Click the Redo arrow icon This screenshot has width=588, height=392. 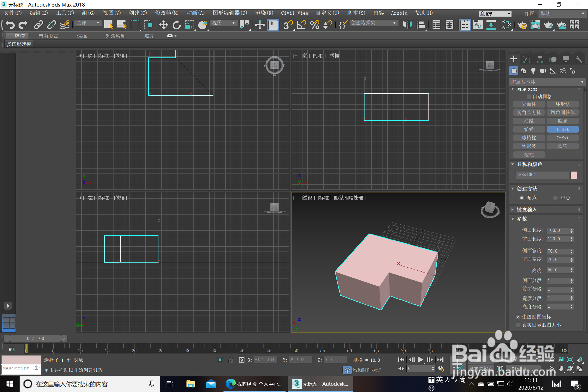[23, 25]
